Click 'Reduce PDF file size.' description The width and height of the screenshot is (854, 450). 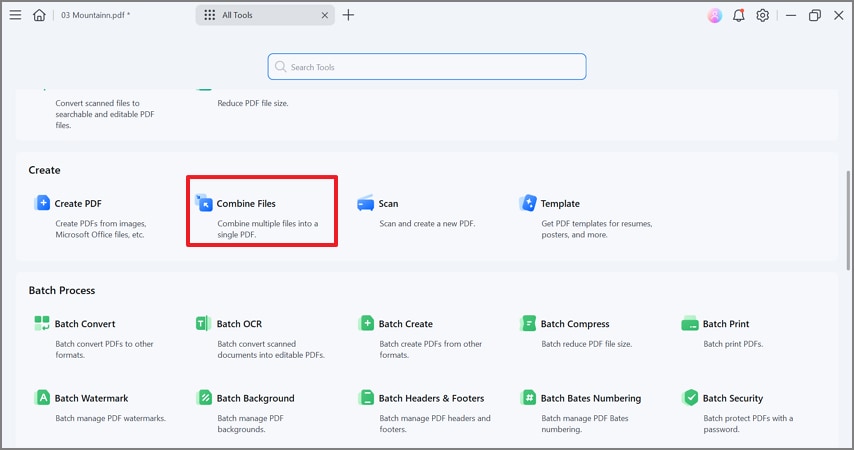(x=253, y=103)
